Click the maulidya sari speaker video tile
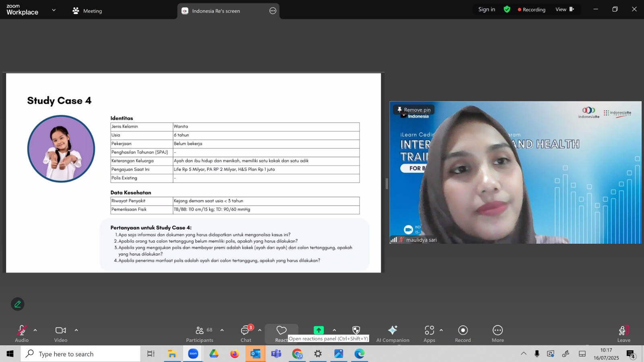The image size is (644, 362). point(516,173)
